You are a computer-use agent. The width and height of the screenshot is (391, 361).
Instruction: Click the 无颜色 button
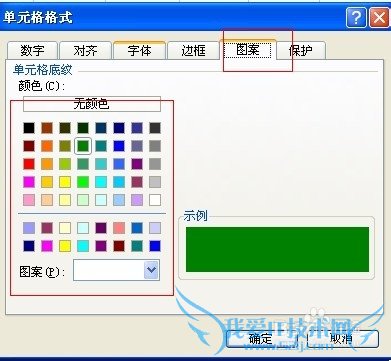tap(92, 104)
